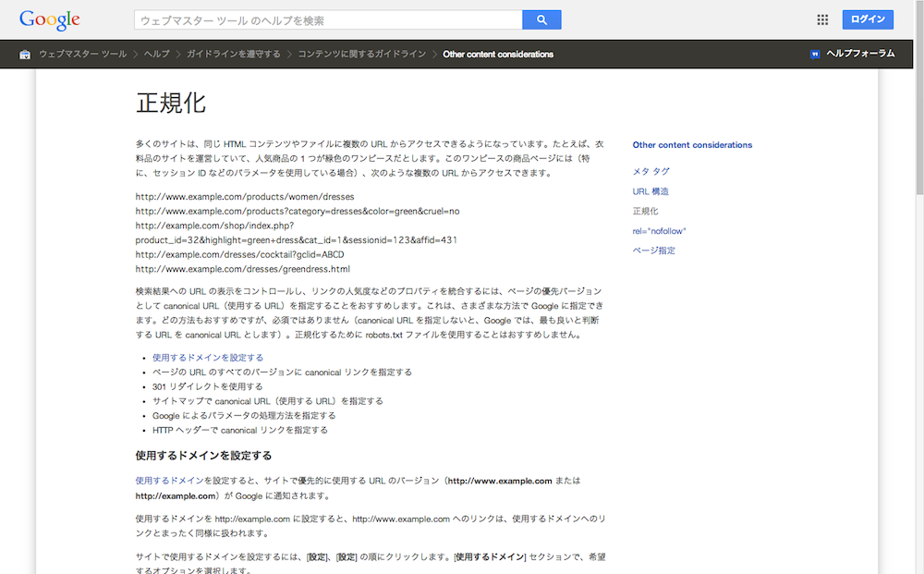Open the ヘルプフォーラム text link
This screenshot has height=574, width=924.
point(860,54)
